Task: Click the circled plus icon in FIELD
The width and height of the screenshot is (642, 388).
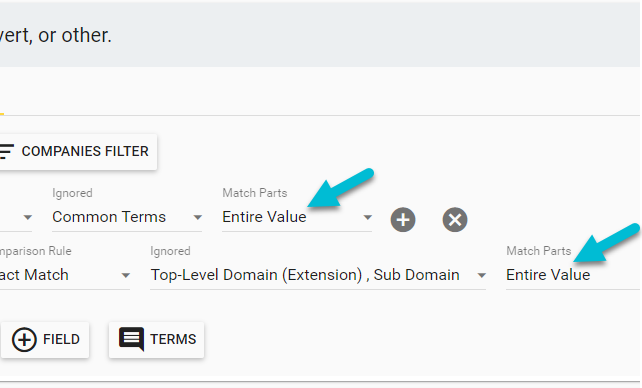Action: pos(24,340)
